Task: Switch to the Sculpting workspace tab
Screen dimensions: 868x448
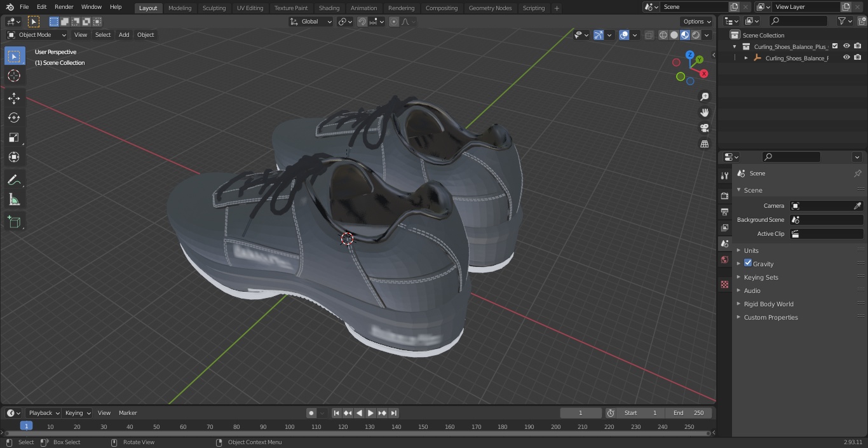Action: pyautogui.click(x=214, y=8)
